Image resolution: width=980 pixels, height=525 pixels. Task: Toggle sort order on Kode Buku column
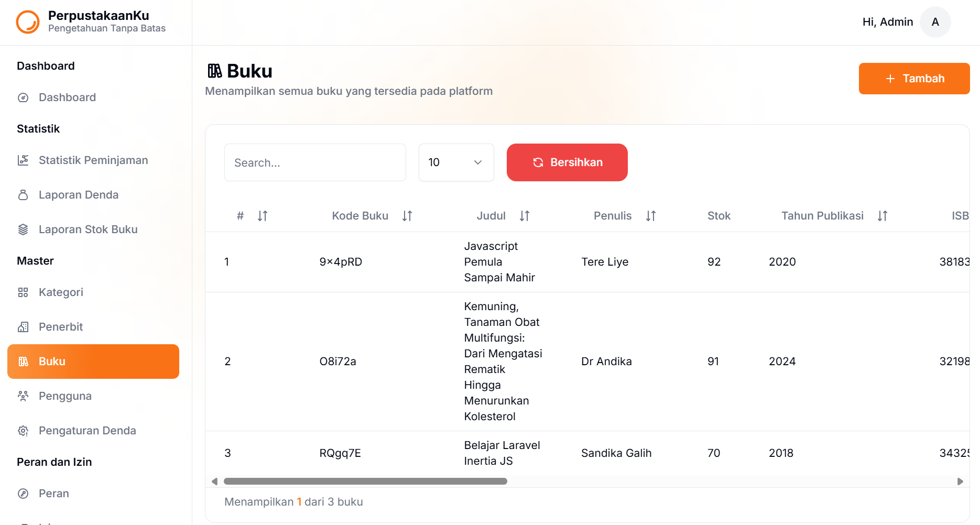click(x=407, y=216)
